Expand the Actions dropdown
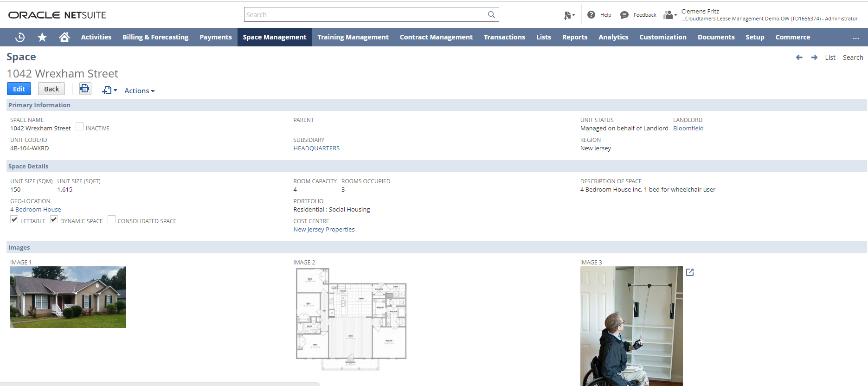This screenshot has width=868, height=386. pyautogui.click(x=140, y=91)
